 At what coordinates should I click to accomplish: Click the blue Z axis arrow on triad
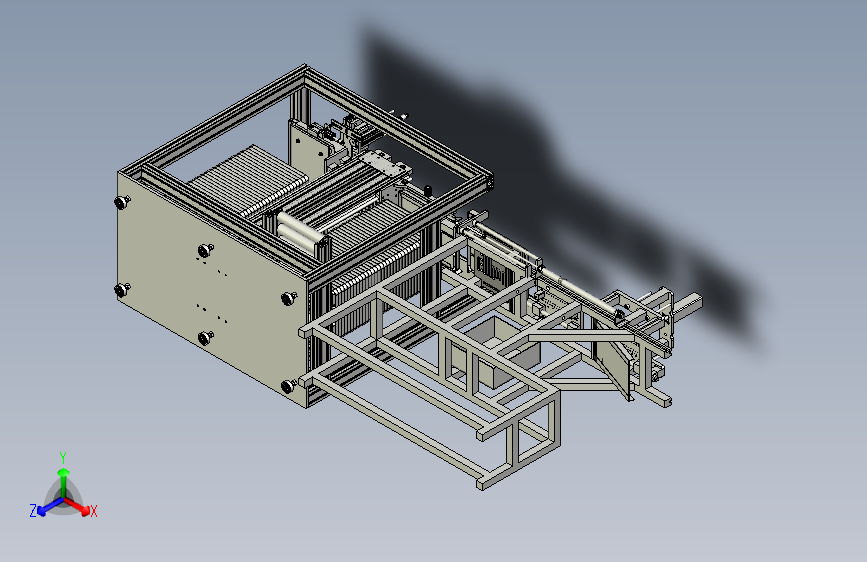point(50,507)
